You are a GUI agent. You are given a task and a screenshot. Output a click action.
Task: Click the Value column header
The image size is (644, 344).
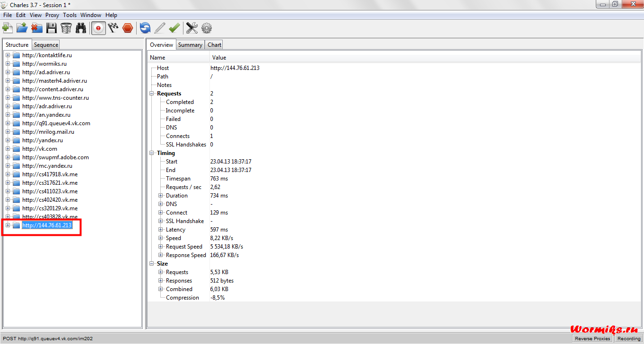point(426,58)
